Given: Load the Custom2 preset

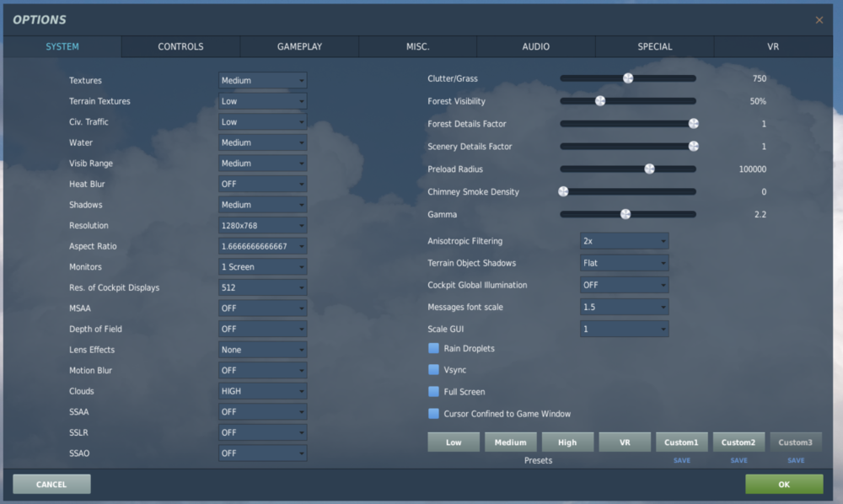Looking at the screenshot, I should point(738,442).
